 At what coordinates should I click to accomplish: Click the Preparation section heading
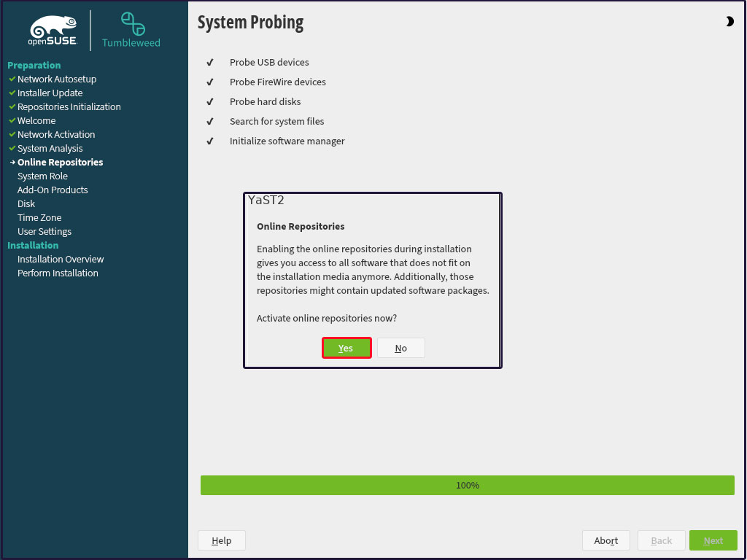[x=34, y=65]
